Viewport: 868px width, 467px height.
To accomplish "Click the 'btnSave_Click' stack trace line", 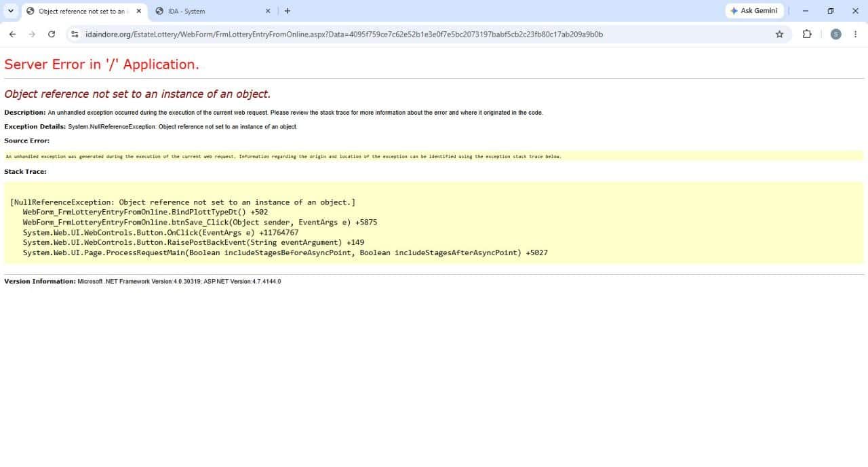I will [200, 222].
